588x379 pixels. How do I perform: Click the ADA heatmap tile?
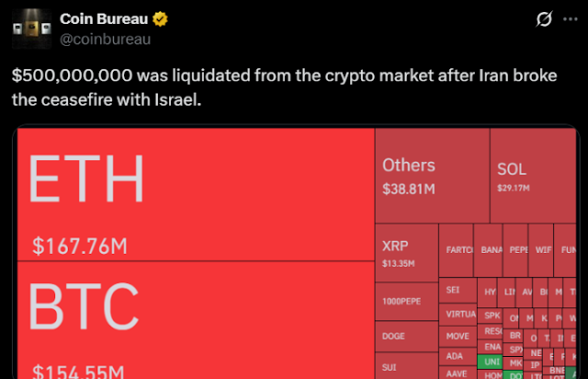point(458,357)
